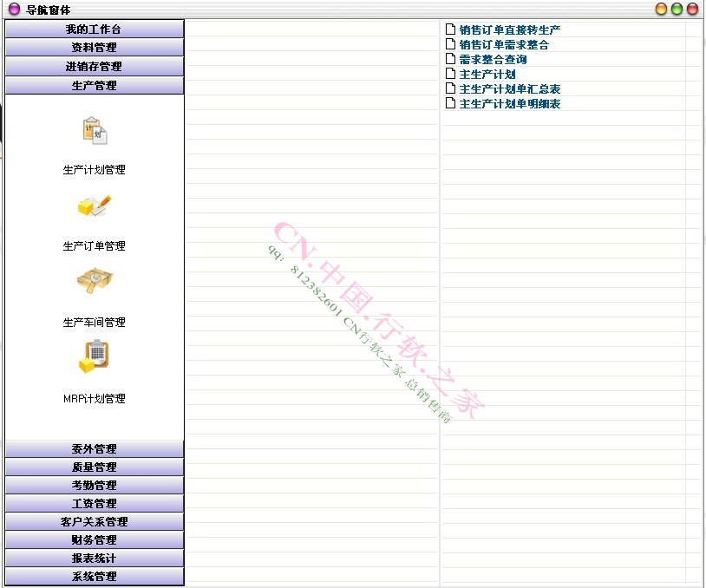Expand the 财务管理 section

point(95,539)
